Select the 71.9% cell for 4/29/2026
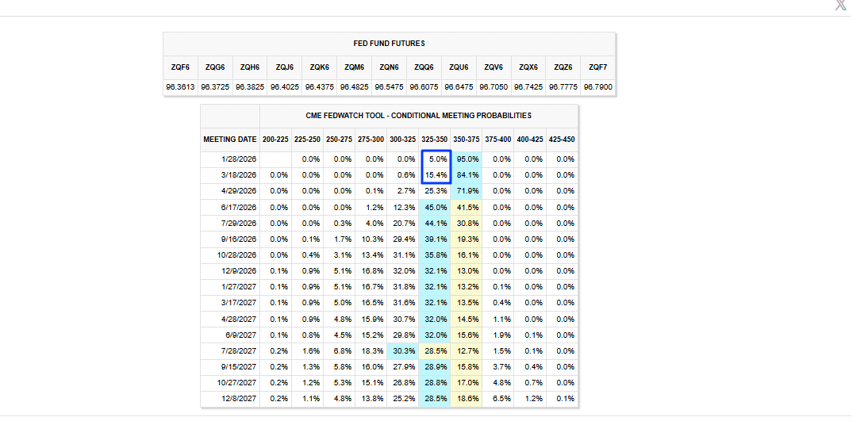The width and height of the screenshot is (868, 421). pyautogui.click(x=466, y=191)
